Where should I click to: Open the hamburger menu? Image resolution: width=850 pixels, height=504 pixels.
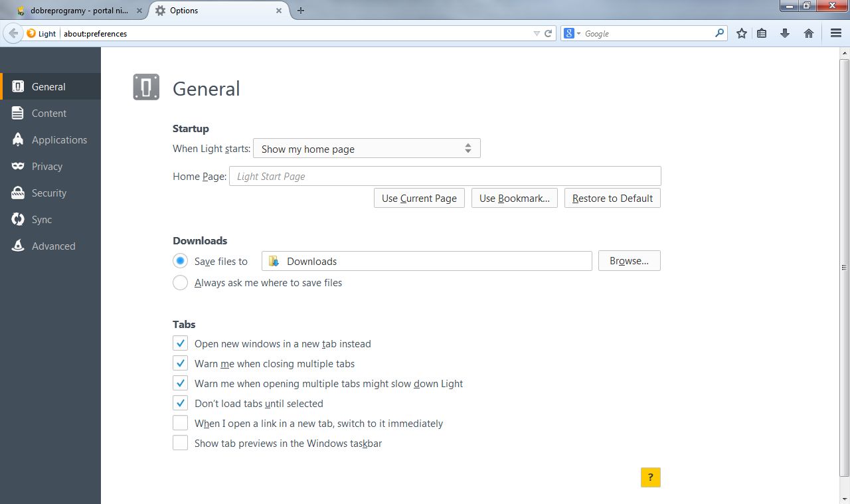(836, 33)
